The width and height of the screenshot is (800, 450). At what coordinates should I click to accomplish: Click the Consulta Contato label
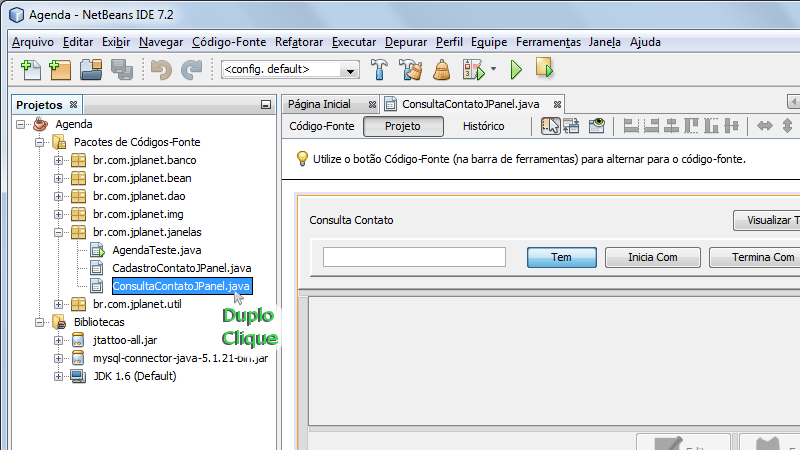351,220
